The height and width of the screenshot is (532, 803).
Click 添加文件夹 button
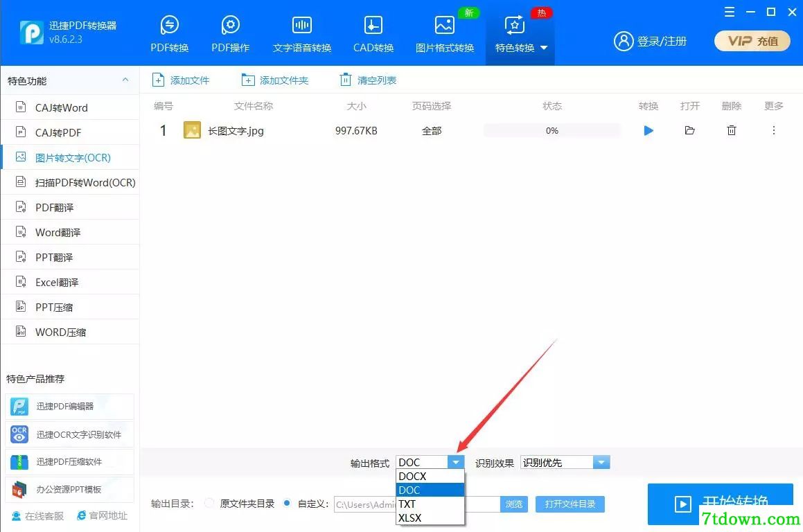tap(275, 80)
